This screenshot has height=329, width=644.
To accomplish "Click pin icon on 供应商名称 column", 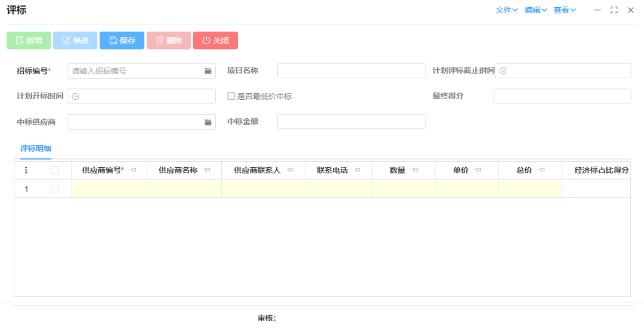I will pos(206,170).
